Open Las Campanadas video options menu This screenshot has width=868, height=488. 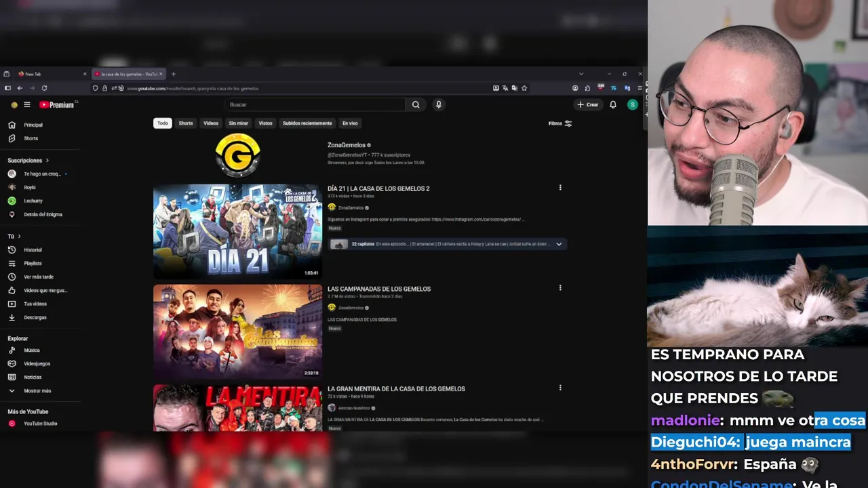(560, 288)
